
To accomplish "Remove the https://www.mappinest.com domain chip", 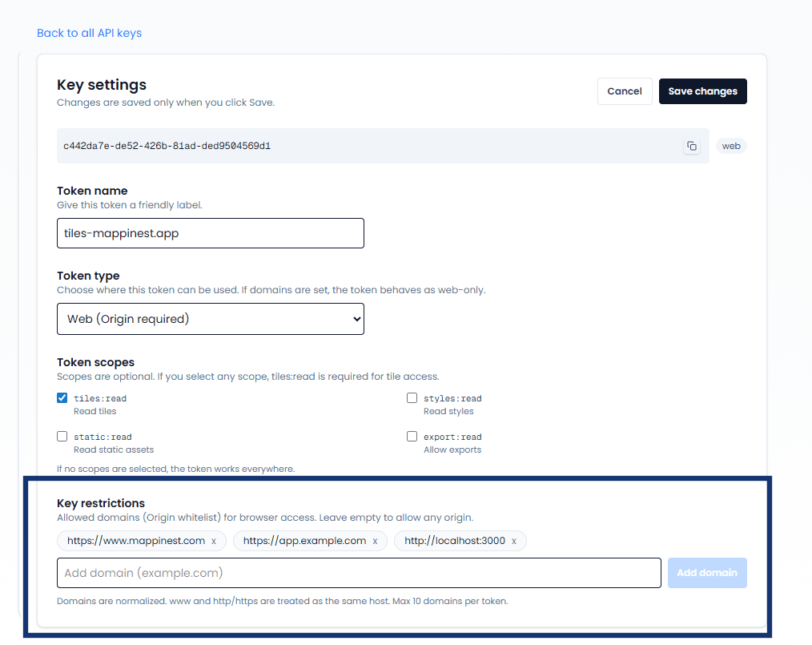I will (214, 541).
